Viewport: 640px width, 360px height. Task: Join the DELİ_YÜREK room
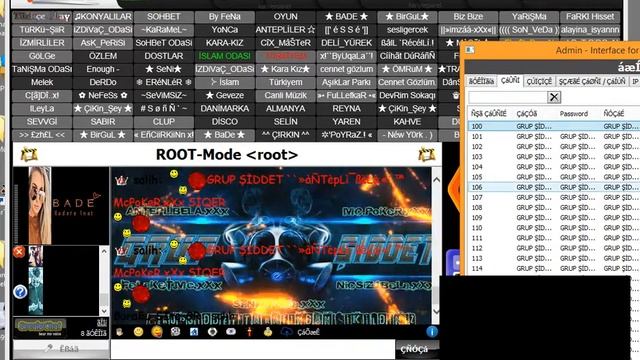click(x=347, y=43)
